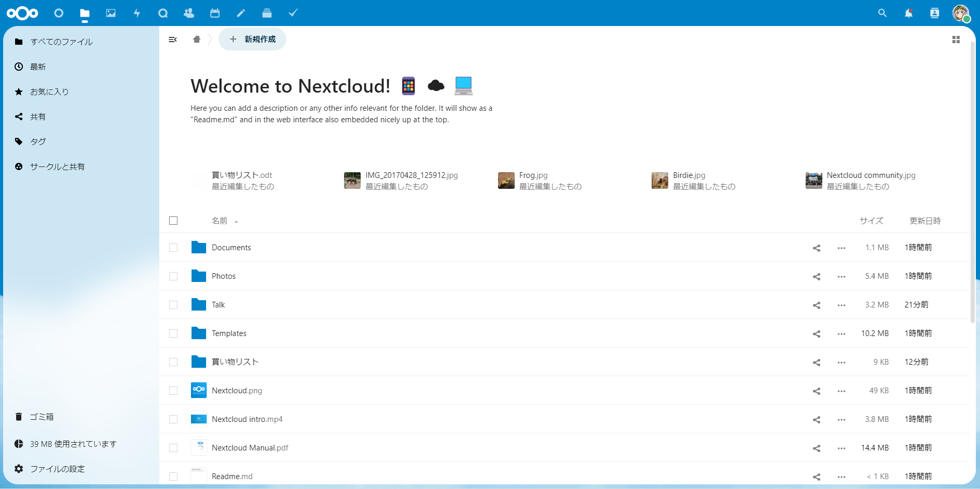Open the unified search magnifier
This screenshot has height=489, width=980.
(x=882, y=13)
